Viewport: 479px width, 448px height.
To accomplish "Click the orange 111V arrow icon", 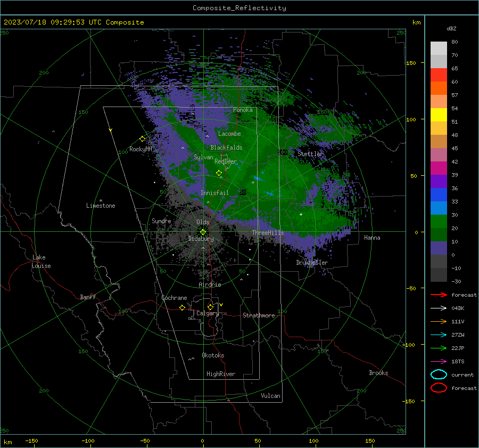I will click(x=439, y=321).
